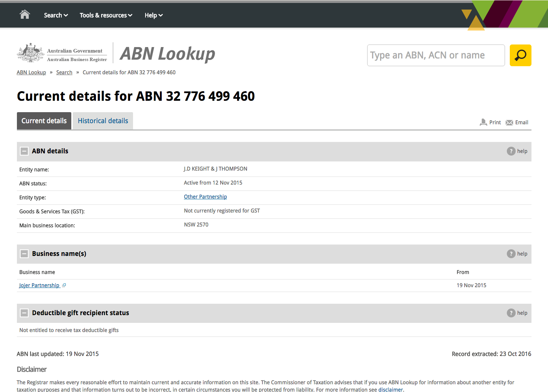Collapse the Deductible gift recipient status section

[24, 313]
